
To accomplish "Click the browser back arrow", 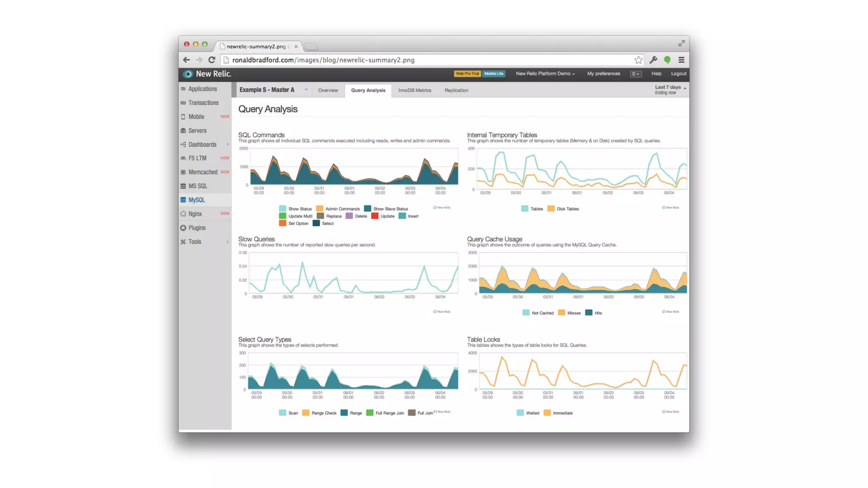I will click(x=186, y=60).
